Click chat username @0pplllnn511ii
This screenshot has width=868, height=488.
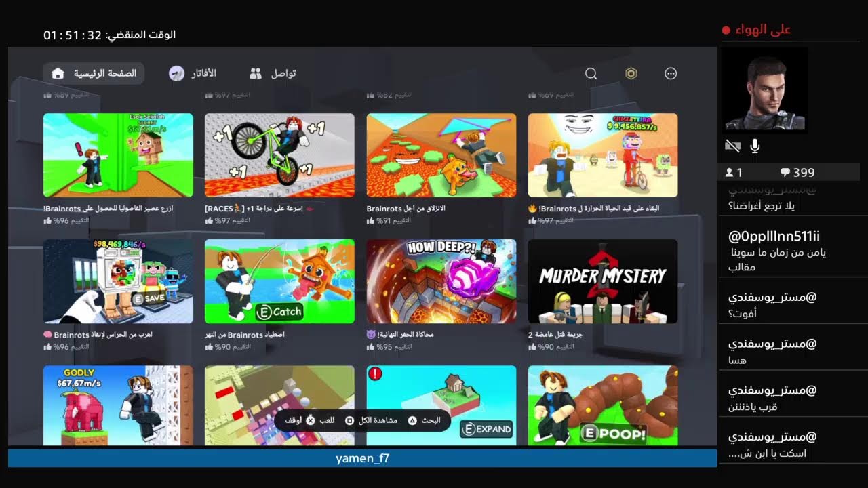tap(774, 237)
